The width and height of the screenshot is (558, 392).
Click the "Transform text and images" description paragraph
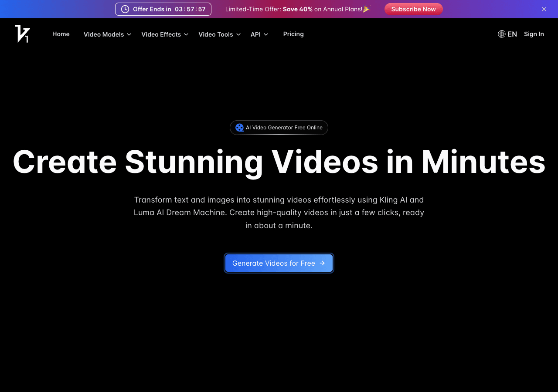(279, 213)
